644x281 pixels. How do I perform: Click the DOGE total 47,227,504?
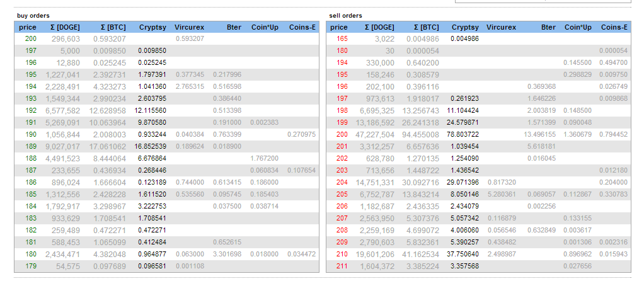376,135
